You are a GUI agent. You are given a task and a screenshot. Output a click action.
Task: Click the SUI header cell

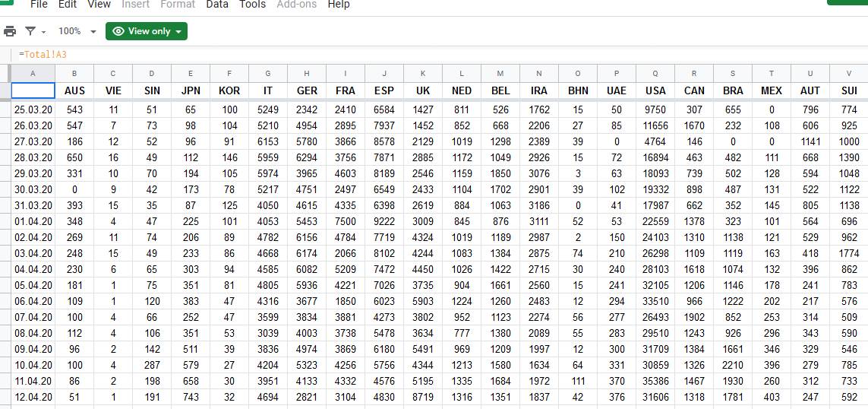pyautogui.click(x=849, y=91)
